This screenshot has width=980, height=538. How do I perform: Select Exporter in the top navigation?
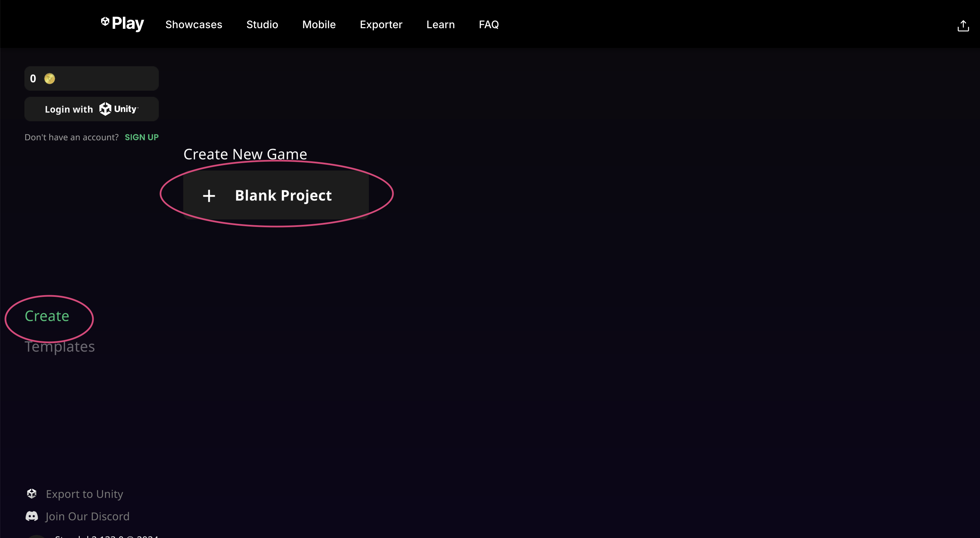pyautogui.click(x=381, y=24)
